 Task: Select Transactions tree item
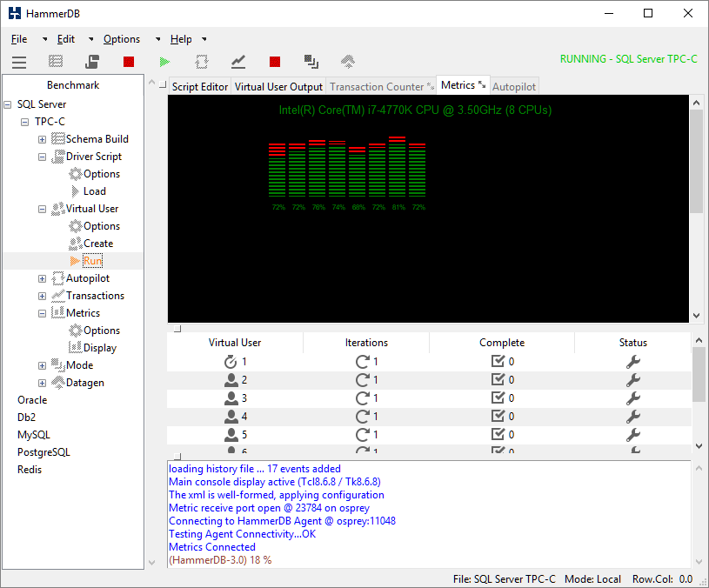click(95, 296)
